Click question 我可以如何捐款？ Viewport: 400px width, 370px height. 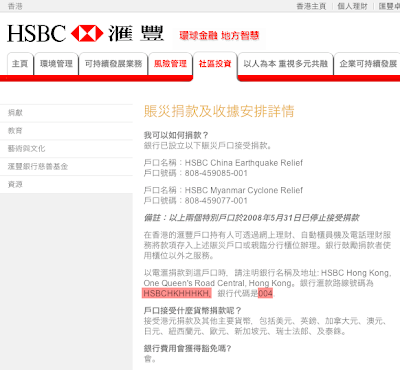coord(176,135)
